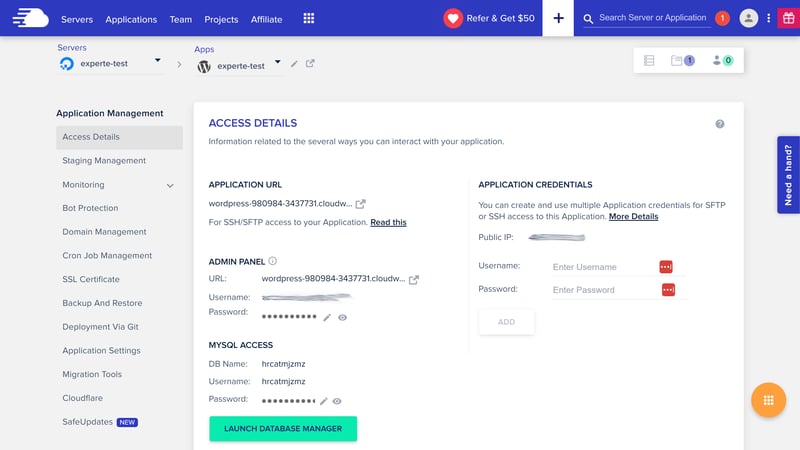The width and height of the screenshot is (800, 450).
Task: Click the plus add button in header
Action: (558, 18)
